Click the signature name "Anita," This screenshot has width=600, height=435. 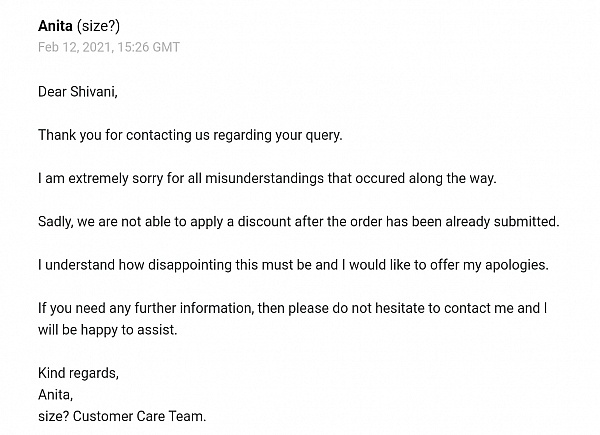(55, 394)
